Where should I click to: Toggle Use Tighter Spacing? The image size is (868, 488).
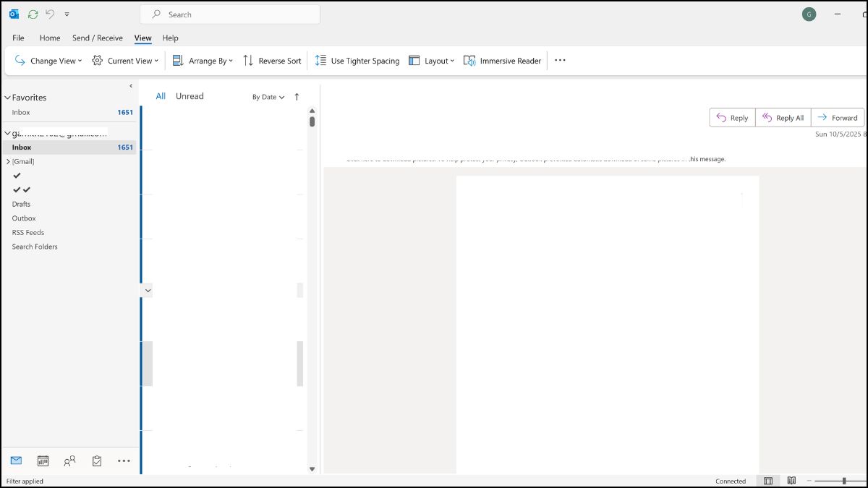pyautogui.click(x=357, y=61)
